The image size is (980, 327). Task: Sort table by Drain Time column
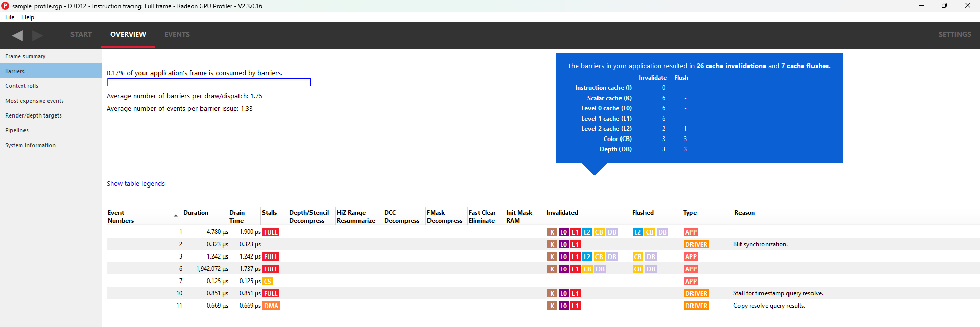(x=236, y=217)
